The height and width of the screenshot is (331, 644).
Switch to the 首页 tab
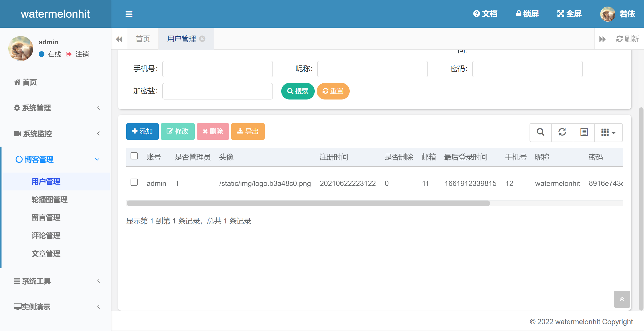click(143, 39)
